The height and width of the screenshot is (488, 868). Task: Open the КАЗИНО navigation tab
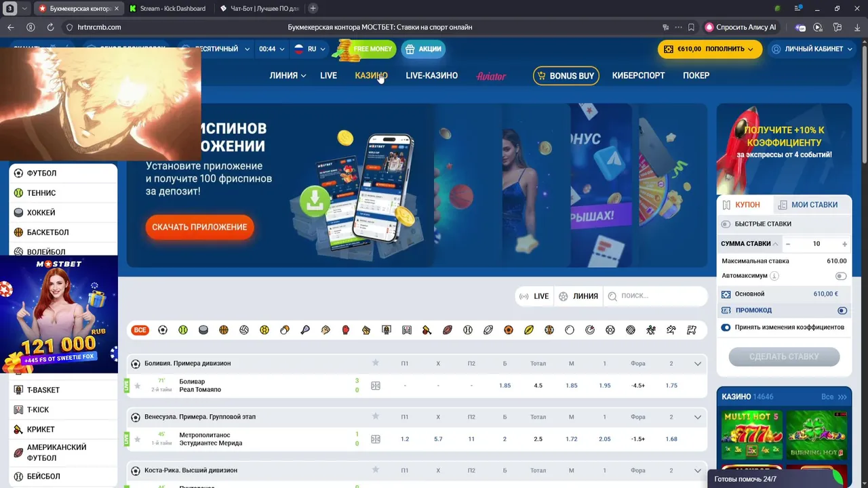(x=371, y=76)
